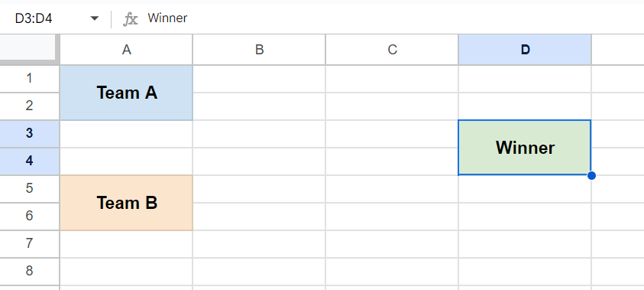Select row 5 header
Image resolution: width=644 pixels, height=290 pixels.
click(x=30, y=189)
